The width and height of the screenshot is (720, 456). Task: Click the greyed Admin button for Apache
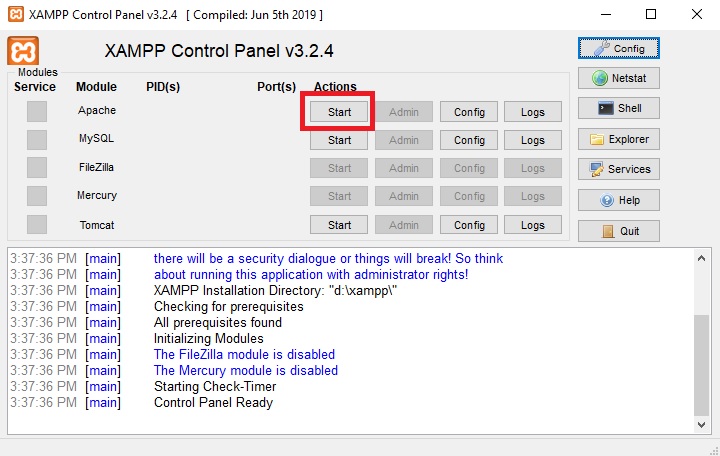(x=404, y=112)
